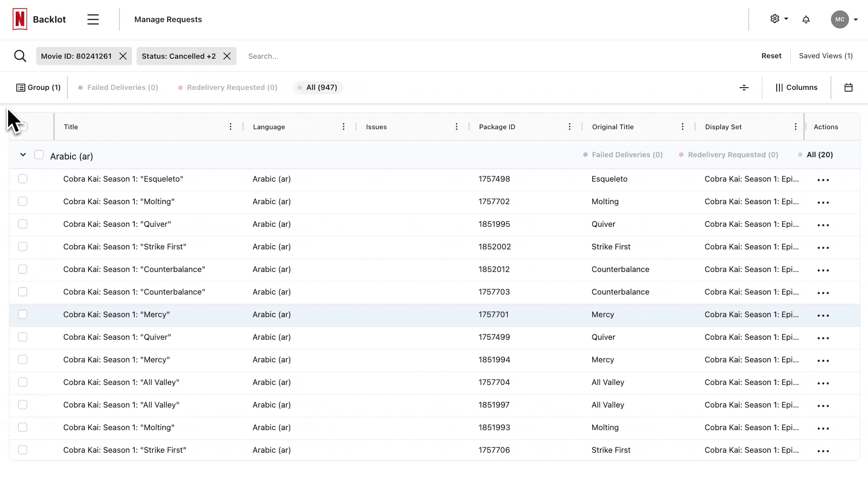868x488 pixels.
Task: Open the notifications bell
Action: (x=806, y=19)
